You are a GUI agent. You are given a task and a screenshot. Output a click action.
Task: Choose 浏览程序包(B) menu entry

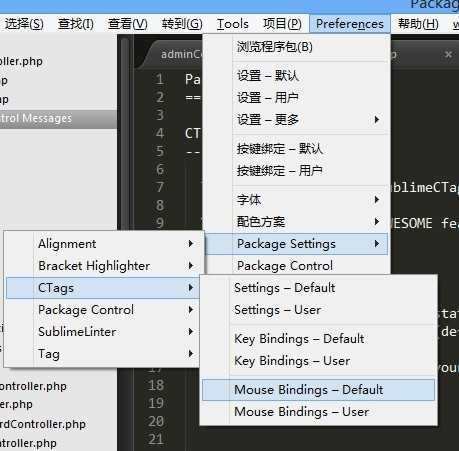pyautogui.click(x=297, y=47)
